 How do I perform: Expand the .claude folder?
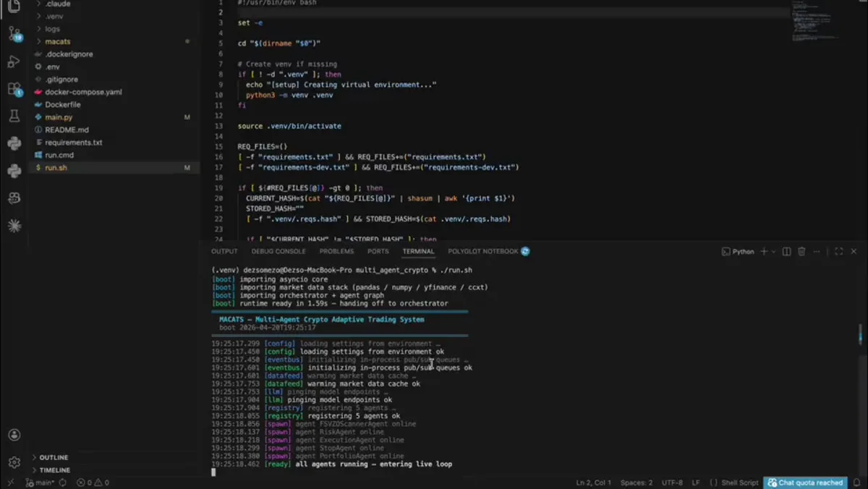57,4
